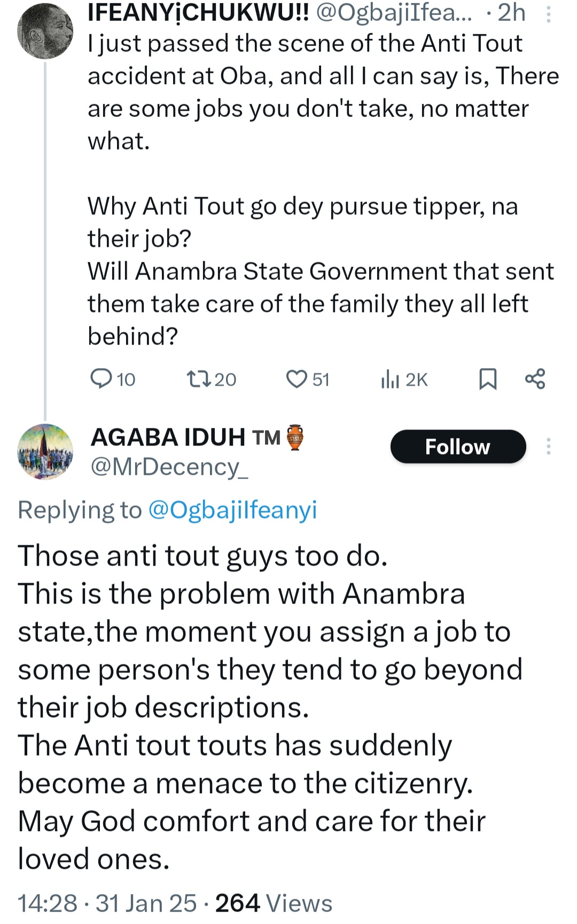Screen dimensions: 577x924
Task: Tap the 2h timestamp on top tweet
Action: (x=511, y=13)
